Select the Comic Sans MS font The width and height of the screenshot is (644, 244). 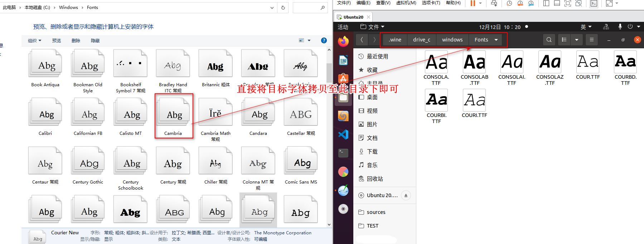[301, 166]
